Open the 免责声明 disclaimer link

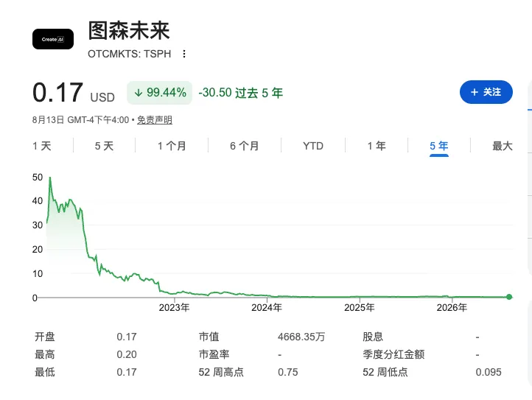[x=155, y=120]
